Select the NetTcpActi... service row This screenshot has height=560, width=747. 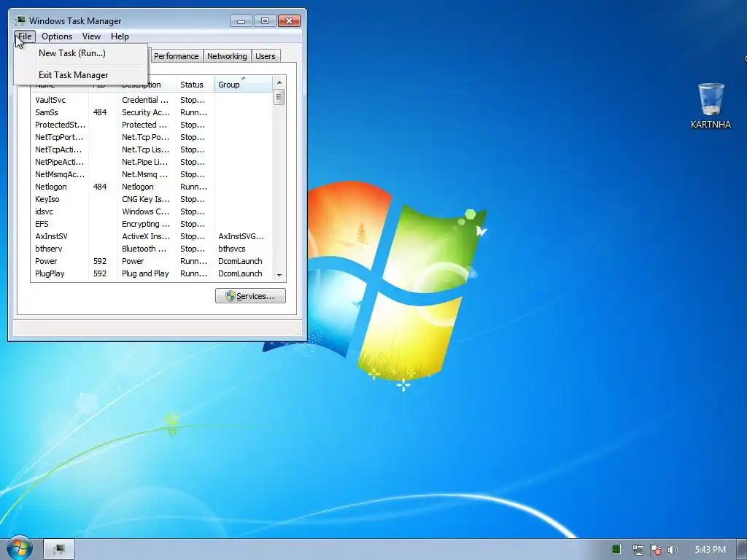tap(152, 149)
